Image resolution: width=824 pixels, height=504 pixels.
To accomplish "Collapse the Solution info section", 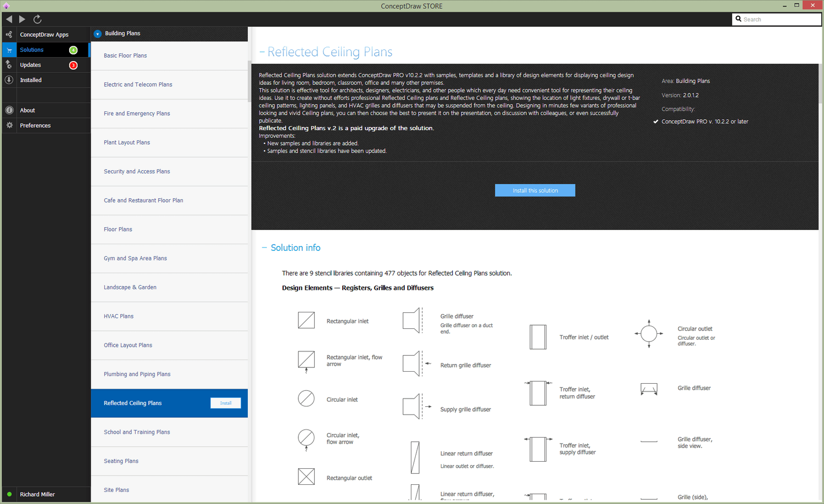I will (264, 248).
